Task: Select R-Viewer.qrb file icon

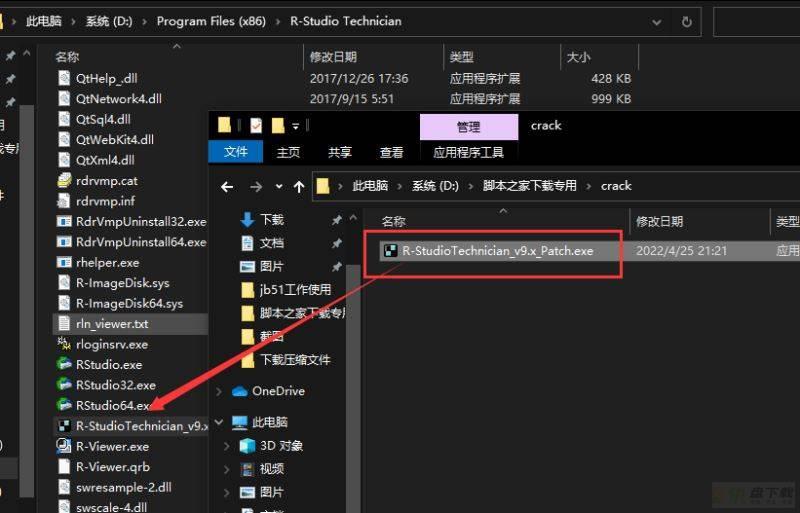Action: click(x=64, y=467)
